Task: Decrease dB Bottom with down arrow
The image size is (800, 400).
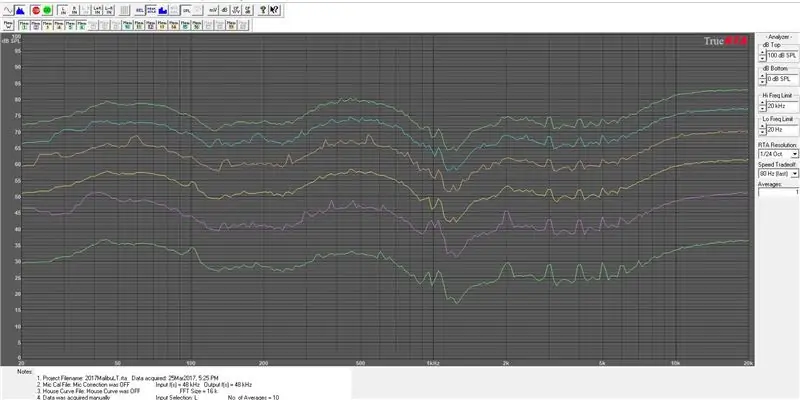Action: pos(762,81)
